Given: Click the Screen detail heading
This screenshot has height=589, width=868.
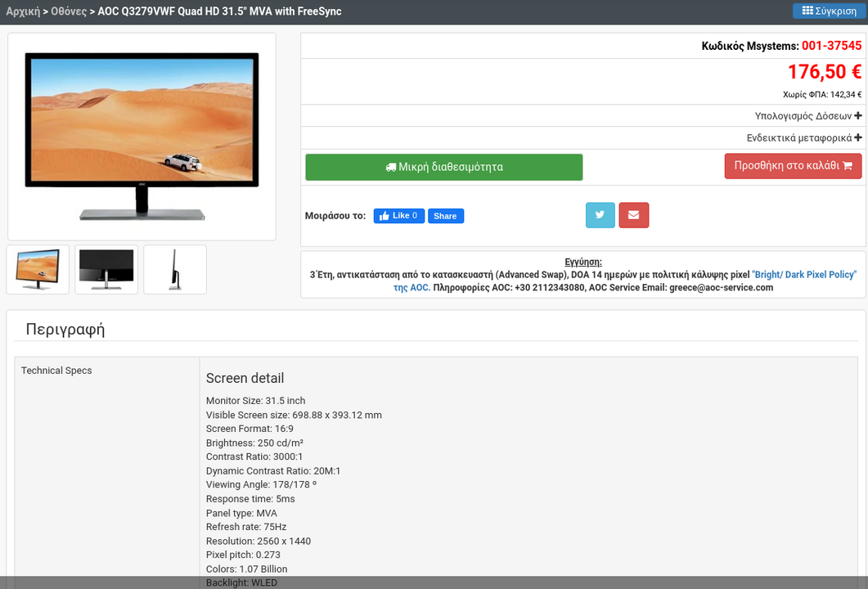Looking at the screenshot, I should (245, 378).
